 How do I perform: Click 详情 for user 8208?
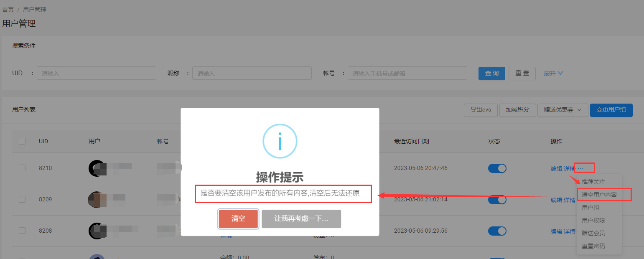(x=570, y=231)
